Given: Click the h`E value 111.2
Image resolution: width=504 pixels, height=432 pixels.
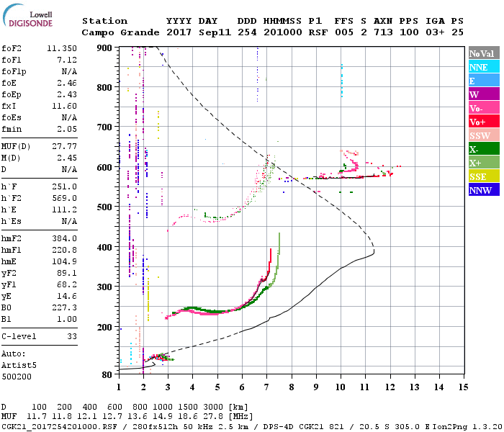Looking at the screenshot, I should 64,210.
